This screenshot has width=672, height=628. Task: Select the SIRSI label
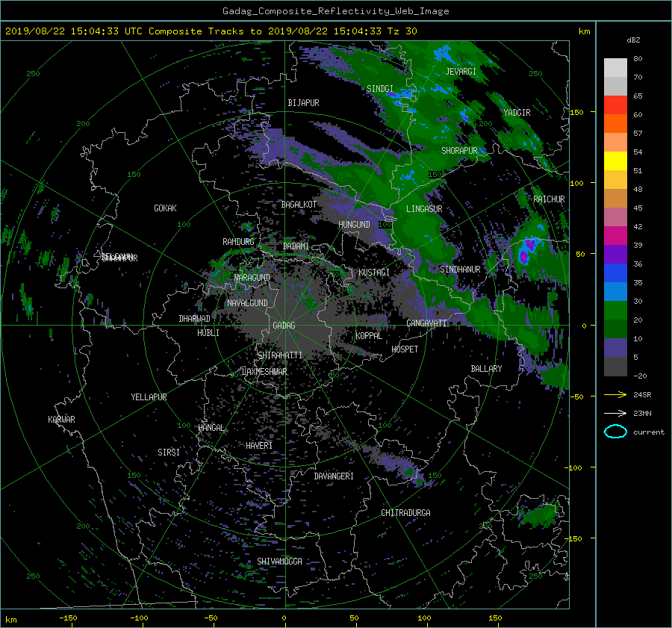(x=169, y=453)
